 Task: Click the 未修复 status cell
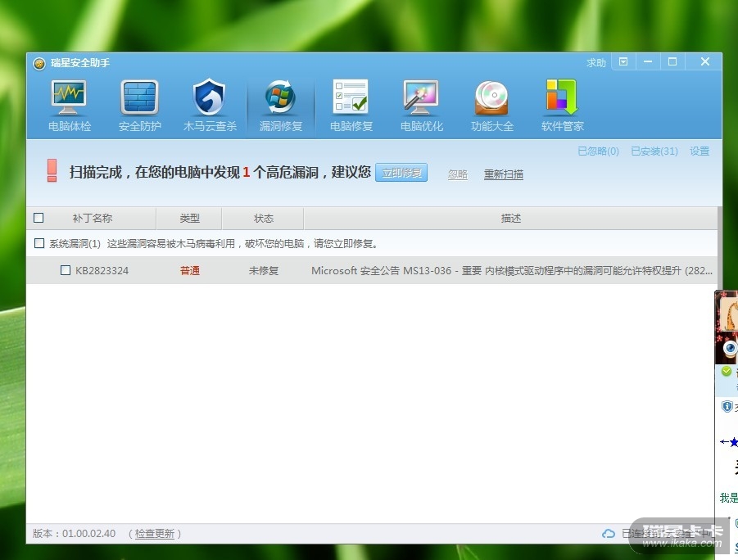tap(264, 271)
